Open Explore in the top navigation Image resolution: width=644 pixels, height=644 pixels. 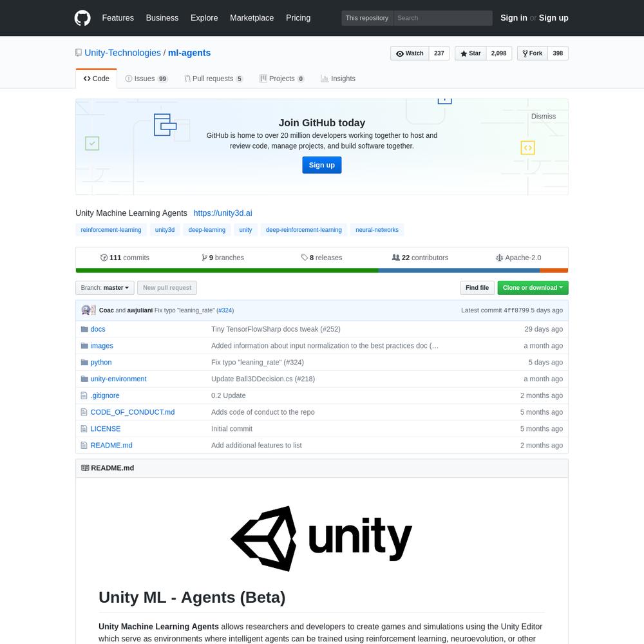(x=204, y=18)
